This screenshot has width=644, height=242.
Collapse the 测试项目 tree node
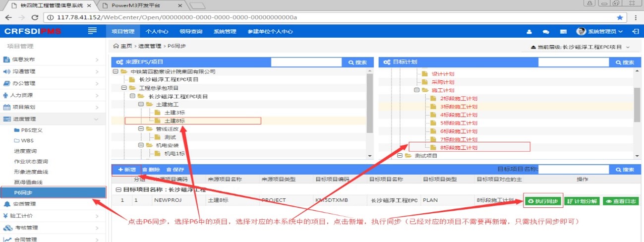(400, 156)
